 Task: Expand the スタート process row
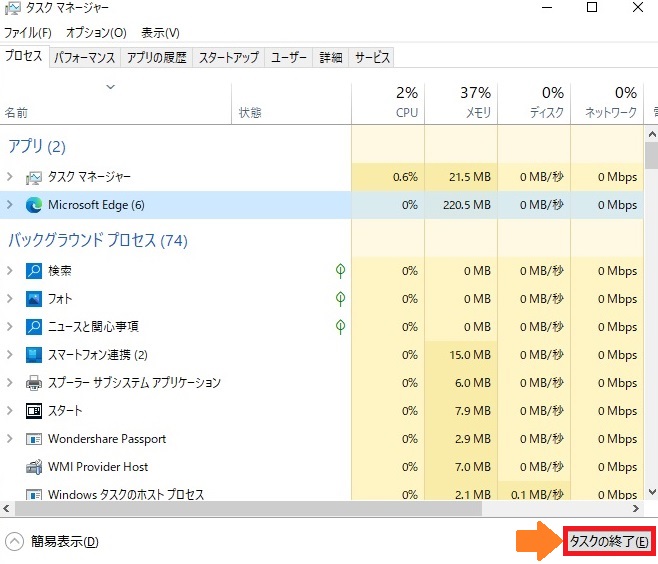pyautogui.click(x=10, y=410)
